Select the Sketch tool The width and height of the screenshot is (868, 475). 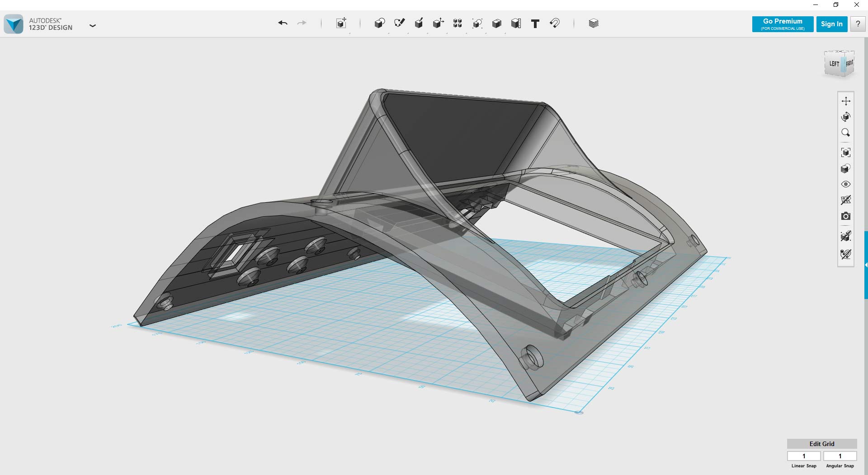click(400, 24)
